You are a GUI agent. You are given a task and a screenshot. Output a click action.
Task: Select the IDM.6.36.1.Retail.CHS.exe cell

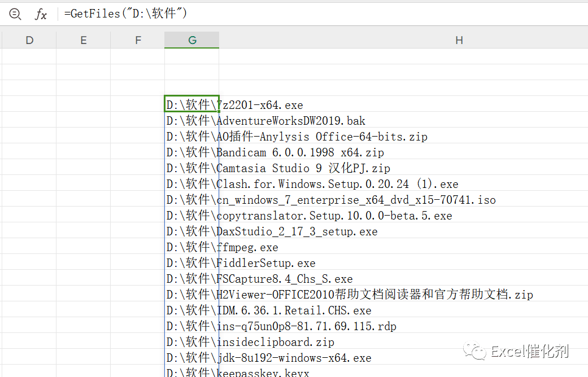[269, 310]
